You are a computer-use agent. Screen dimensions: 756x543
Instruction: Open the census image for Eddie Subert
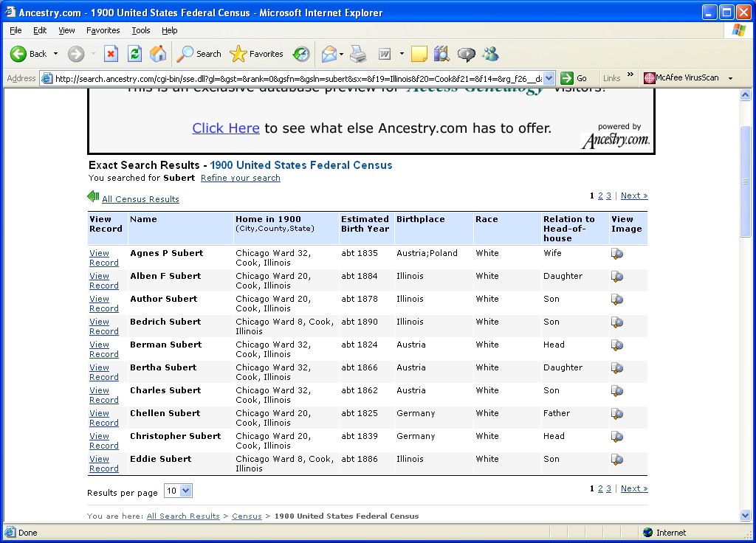tap(617, 460)
